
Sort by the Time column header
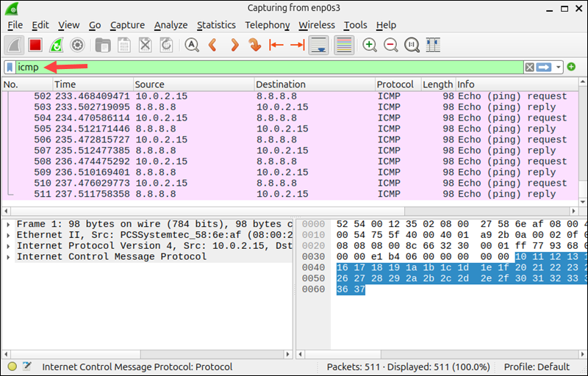pos(93,84)
